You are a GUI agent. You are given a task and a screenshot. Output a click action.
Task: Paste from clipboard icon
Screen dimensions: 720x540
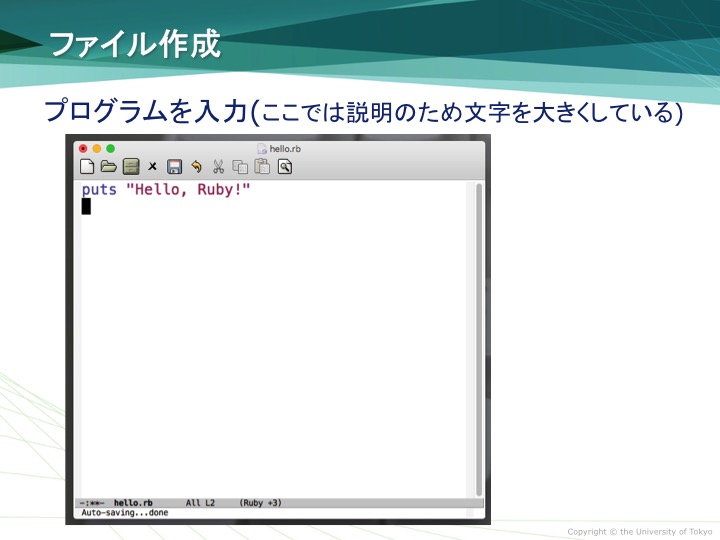coord(262,166)
